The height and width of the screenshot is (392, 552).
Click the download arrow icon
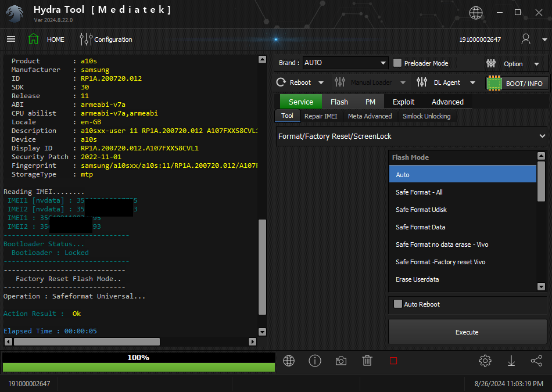click(511, 361)
